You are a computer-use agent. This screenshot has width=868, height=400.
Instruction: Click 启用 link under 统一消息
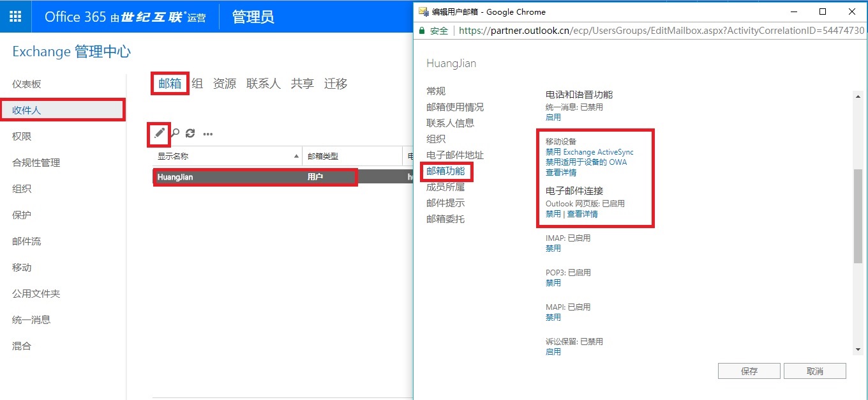pyautogui.click(x=553, y=118)
